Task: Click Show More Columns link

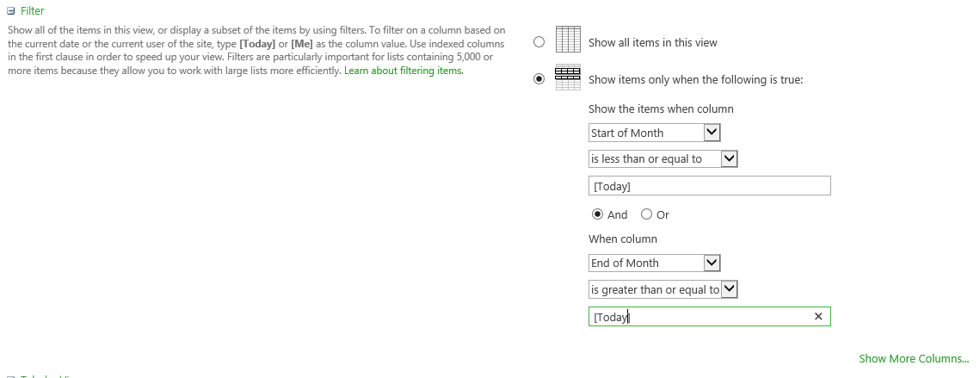Action: pyautogui.click(x=913, y=358)
